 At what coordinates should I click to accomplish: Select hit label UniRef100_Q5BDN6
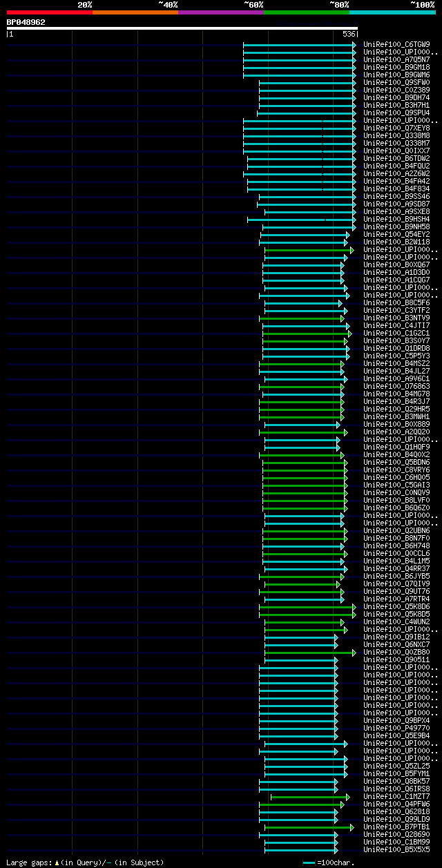tap(397, 463)
